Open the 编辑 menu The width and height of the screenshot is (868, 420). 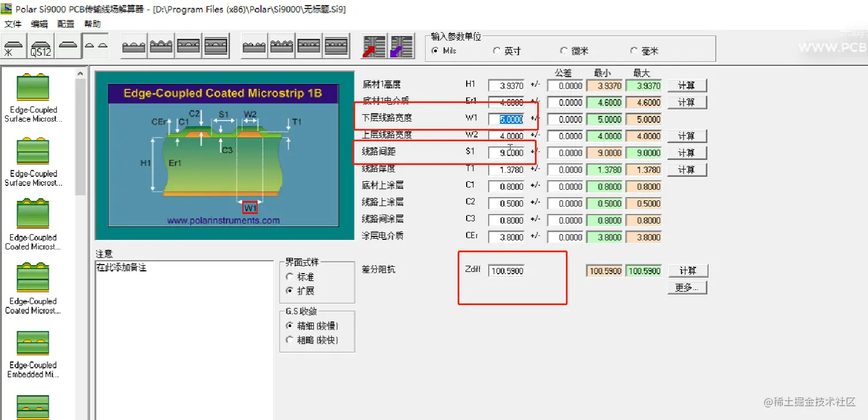tap(40, 24)
